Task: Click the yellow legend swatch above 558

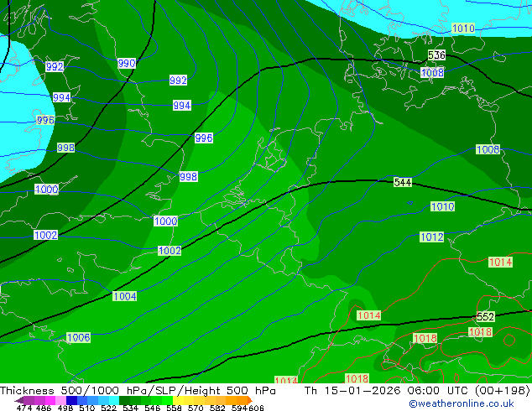Action: click(x=178, y=400)
